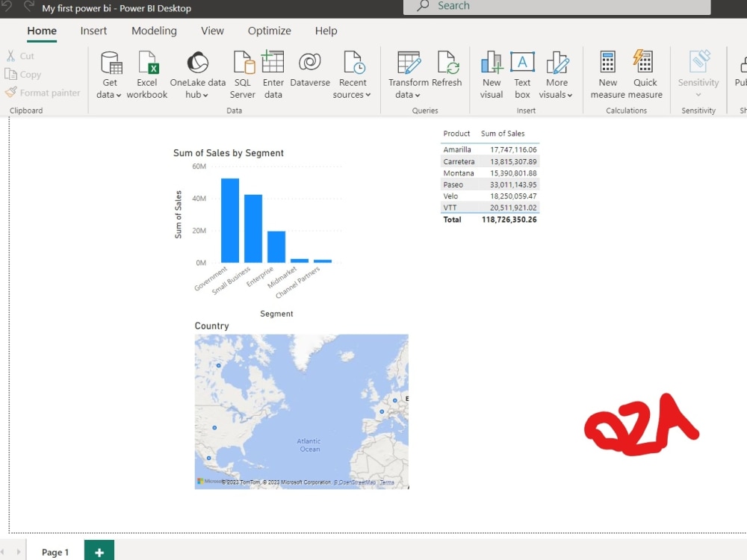Cut the selection
Image resolution: width=747 pixels, height=560 pixels.
(20, 56)
